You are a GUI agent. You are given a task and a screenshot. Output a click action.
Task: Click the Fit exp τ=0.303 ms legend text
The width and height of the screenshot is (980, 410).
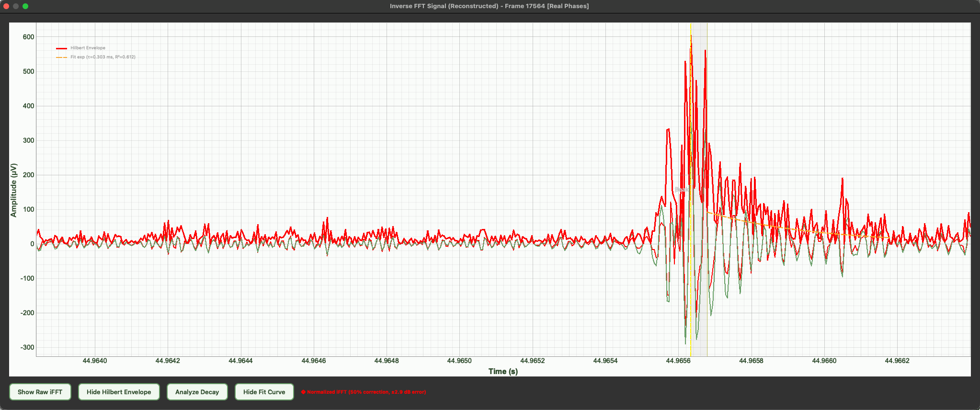point(103,57)
